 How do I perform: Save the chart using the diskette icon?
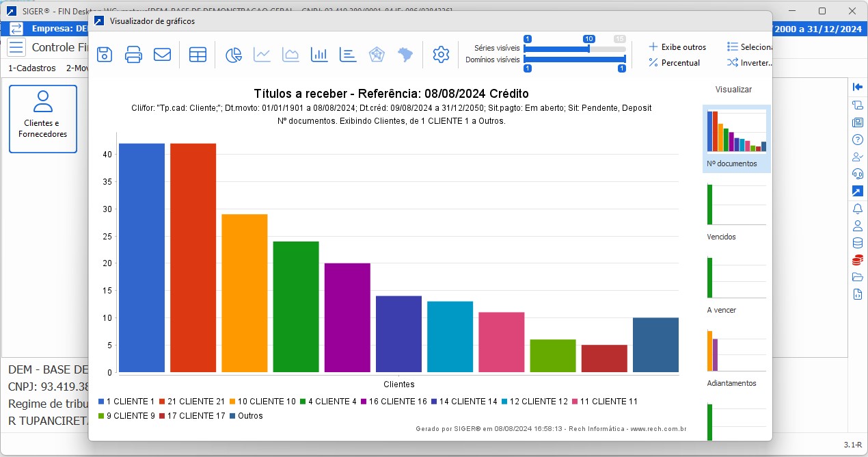(x=105, y=55)
